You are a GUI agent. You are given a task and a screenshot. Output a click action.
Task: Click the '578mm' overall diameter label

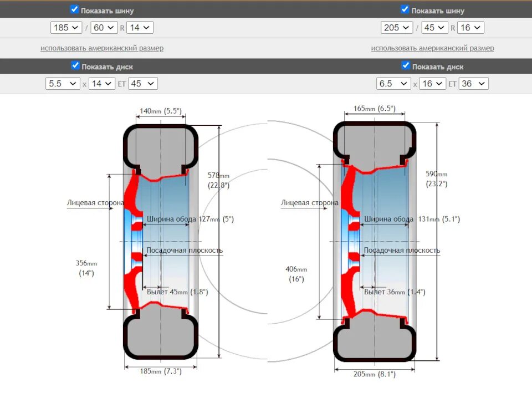pyautogui.click(x=218, y=176)
